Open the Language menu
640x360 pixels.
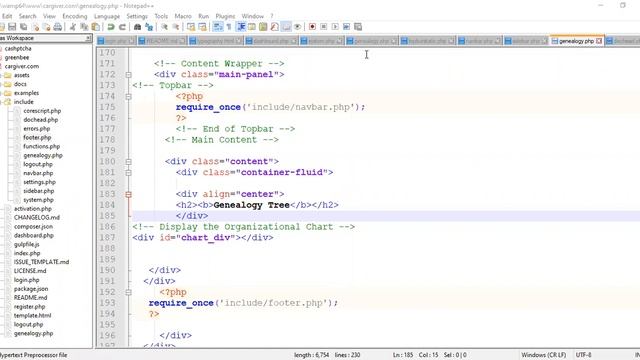[x=107, y=16]
